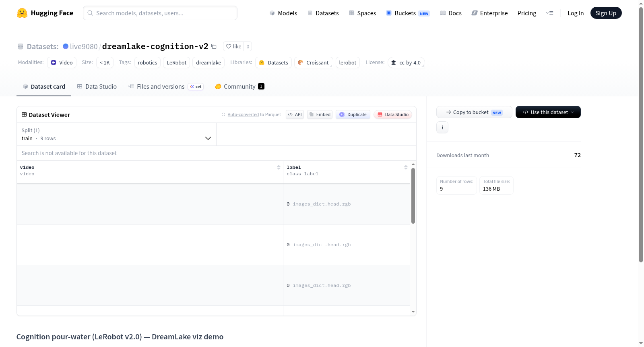644x347 pixels.
Task: Click the heart like button
Action: click(233, 46)
